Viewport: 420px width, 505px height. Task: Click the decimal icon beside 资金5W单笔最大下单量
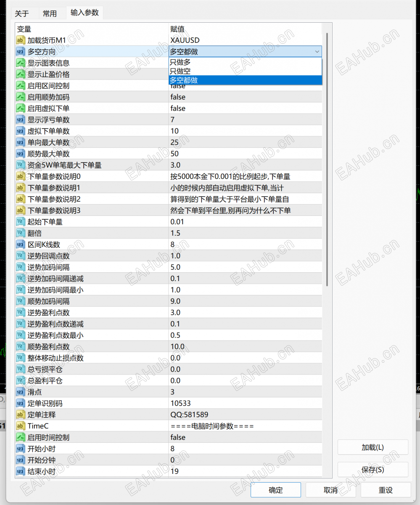point(21,165)
